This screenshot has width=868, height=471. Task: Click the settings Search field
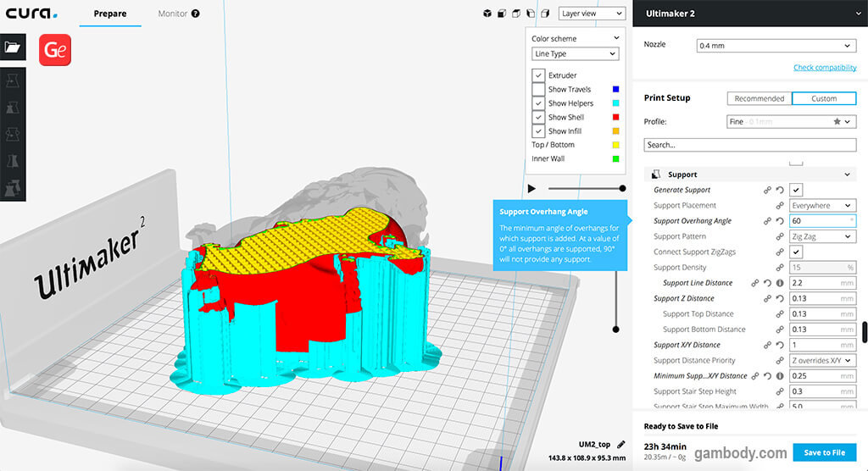click(749, 145)
